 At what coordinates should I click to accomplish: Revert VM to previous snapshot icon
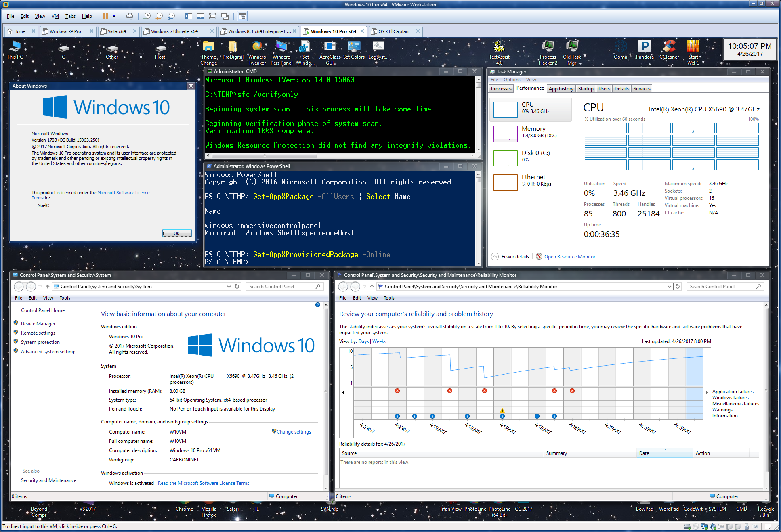(159, 16)
